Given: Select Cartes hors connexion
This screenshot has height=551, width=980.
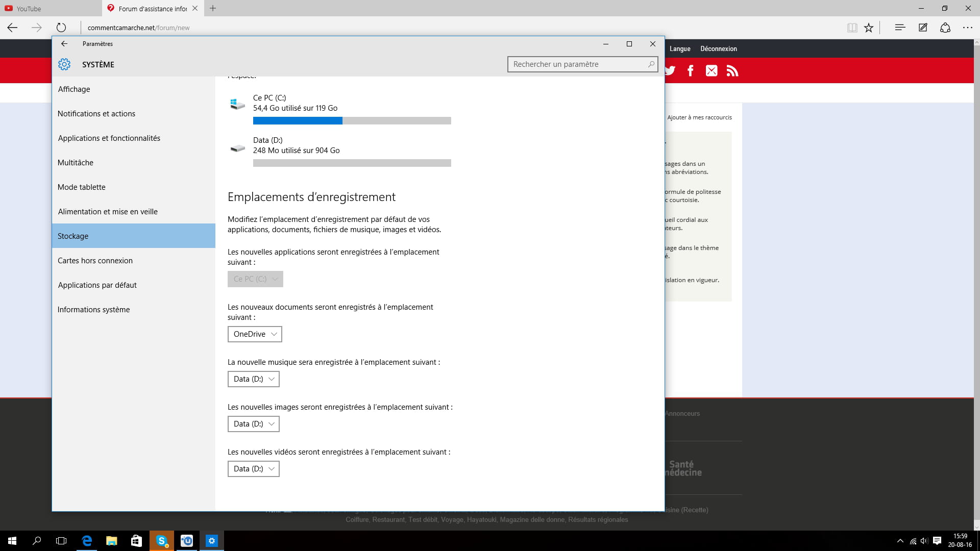Looking at the screenshot, I should [134, 261].
